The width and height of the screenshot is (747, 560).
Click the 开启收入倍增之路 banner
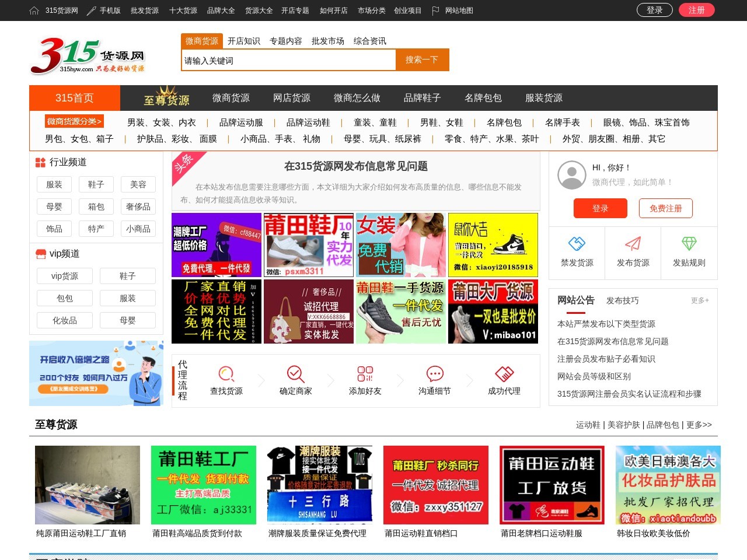click(96, 373)
